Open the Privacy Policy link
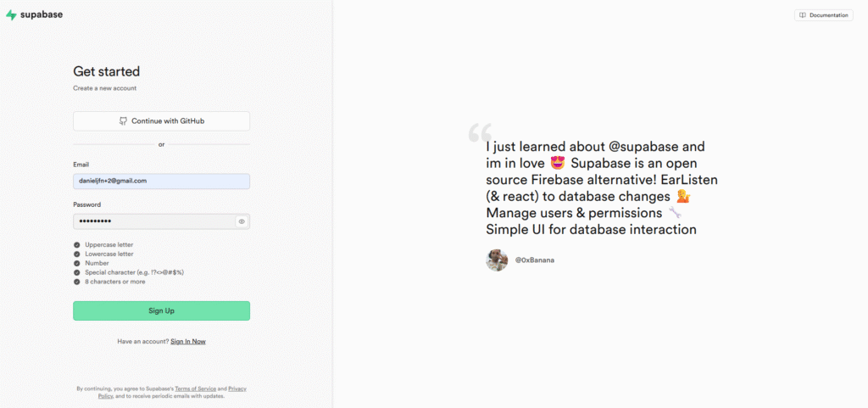The width and height of the screenshot is (868, 408). coord(236,388)
